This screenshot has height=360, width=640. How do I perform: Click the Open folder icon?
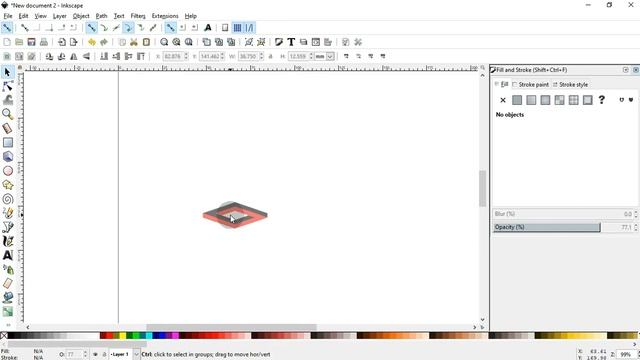(x=19, y=42)
